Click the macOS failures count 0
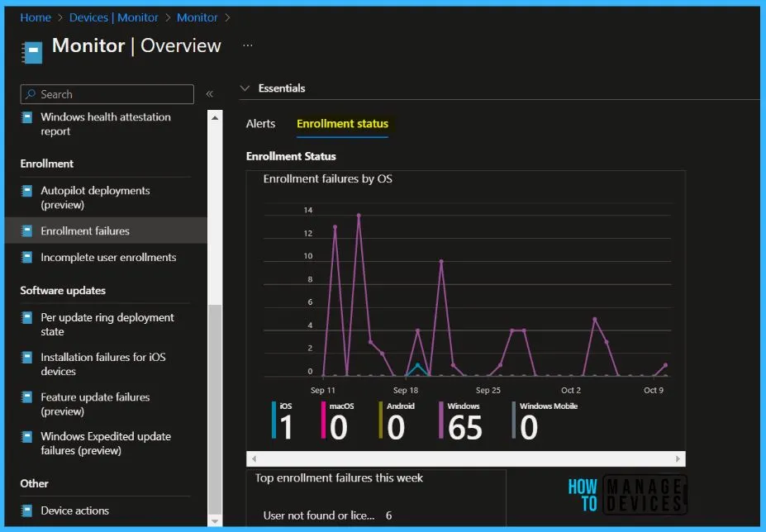Viewport: 766px width, 532px height. 339,428
